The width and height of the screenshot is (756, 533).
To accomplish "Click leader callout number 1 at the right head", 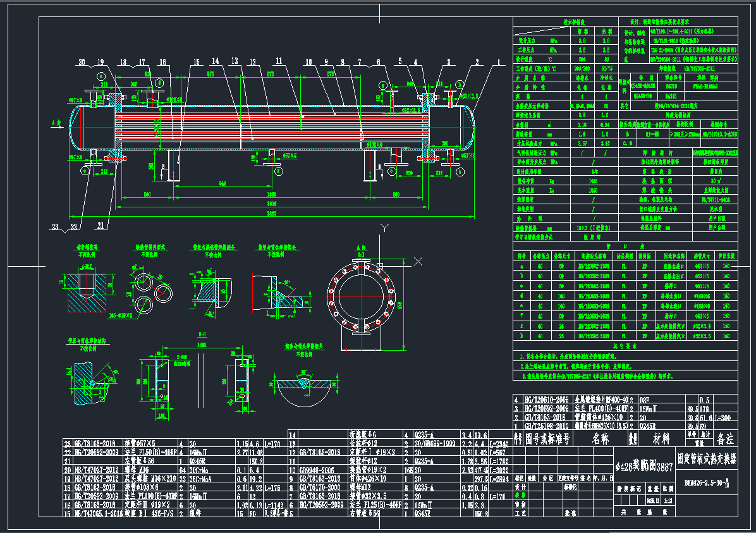I will click(x=499, y=62).
